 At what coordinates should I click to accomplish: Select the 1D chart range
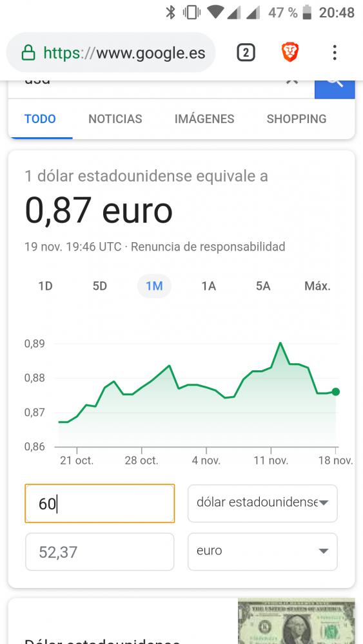point(45,286)
